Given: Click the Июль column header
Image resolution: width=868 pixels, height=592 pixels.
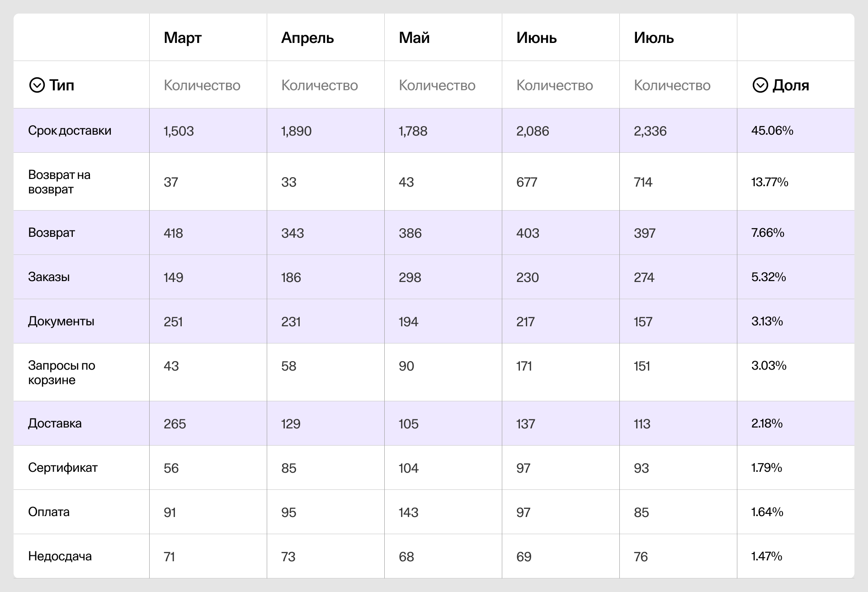Looking at the screenshot, I should click(x=654, y=38).
